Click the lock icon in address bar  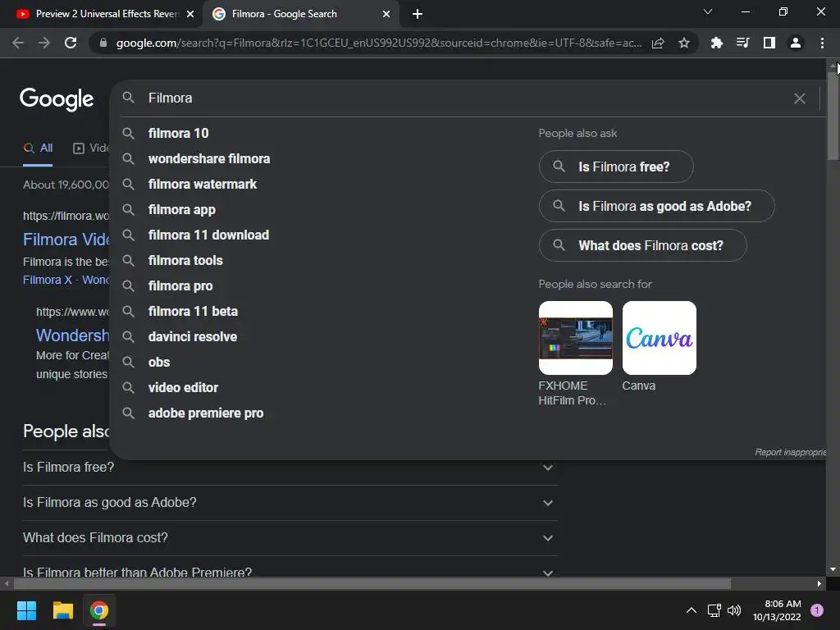click(103, 43)
